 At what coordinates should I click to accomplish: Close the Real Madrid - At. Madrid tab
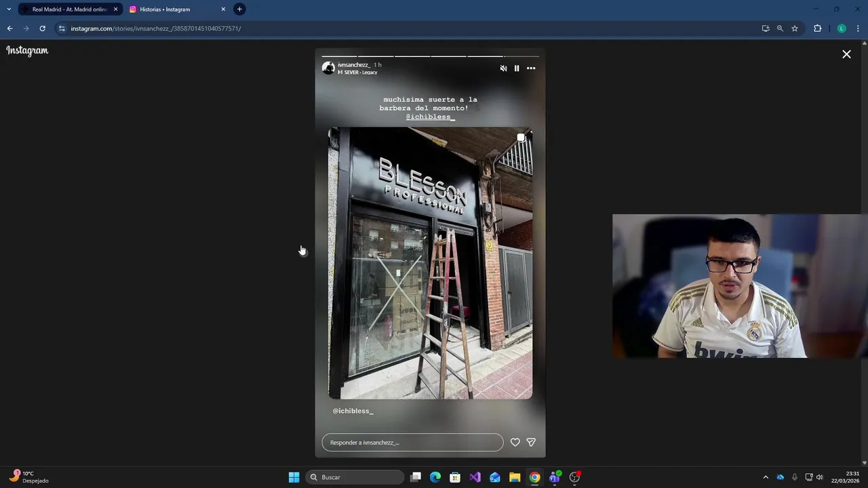click(x=115, y=9)
